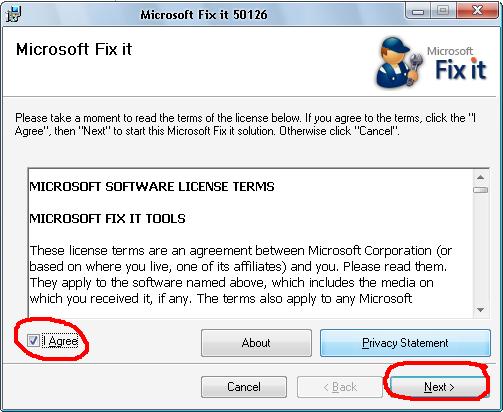
Task: Click the MICROSOFT FIX IT TOOLS heading
Action: point(107,219)
